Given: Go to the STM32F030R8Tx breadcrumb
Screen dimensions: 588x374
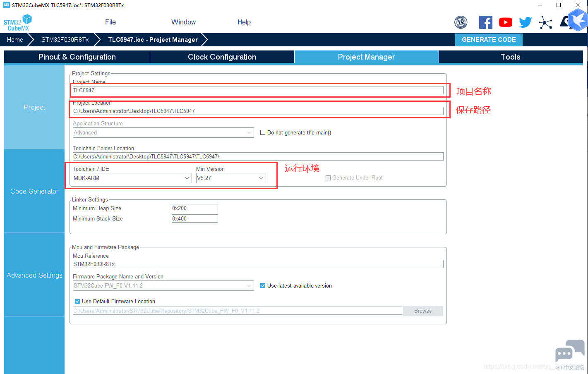Looking at the screenshot, I should pyautogui.click(x=65, y=40).
